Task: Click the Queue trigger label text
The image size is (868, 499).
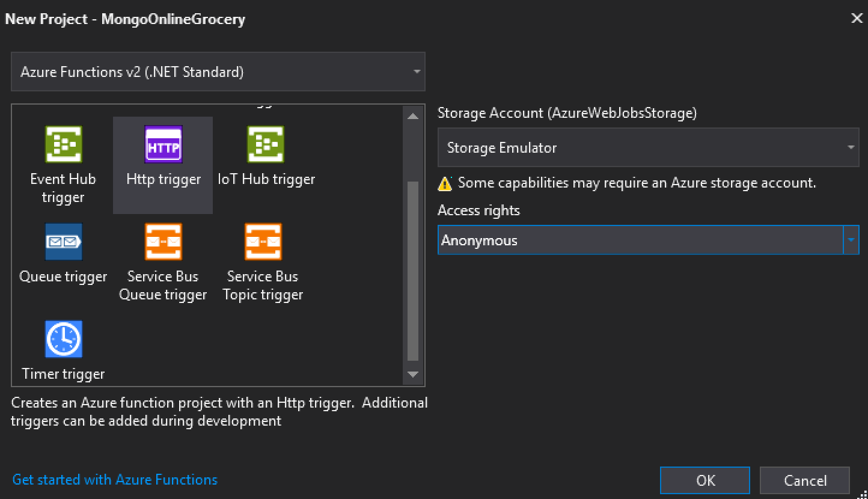Action: (63, 277)
